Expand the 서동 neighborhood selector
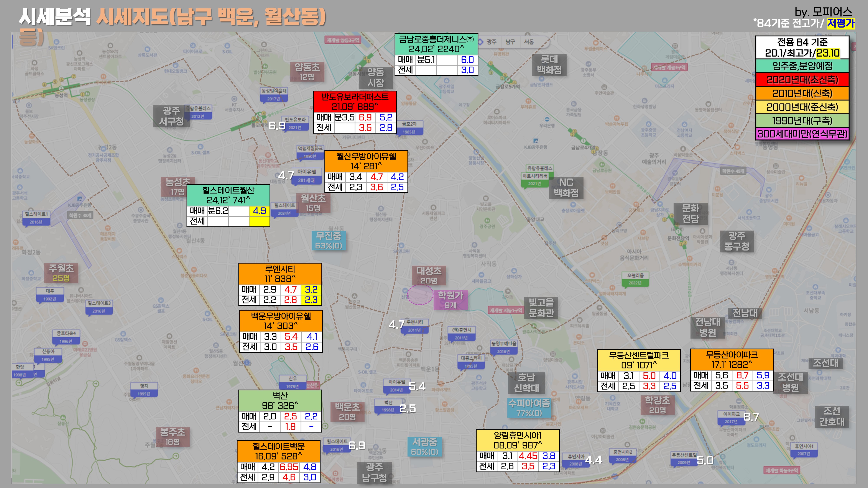This screenshot has height=488, width=868. tap(529, 42)
